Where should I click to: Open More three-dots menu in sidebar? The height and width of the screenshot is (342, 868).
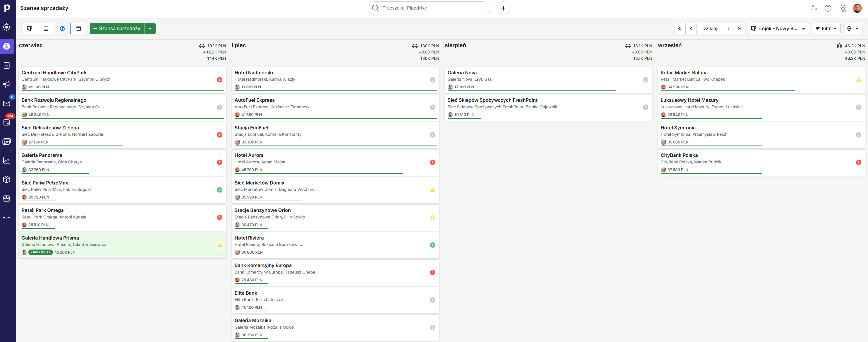pyautogui.click(x=7, y=217)
